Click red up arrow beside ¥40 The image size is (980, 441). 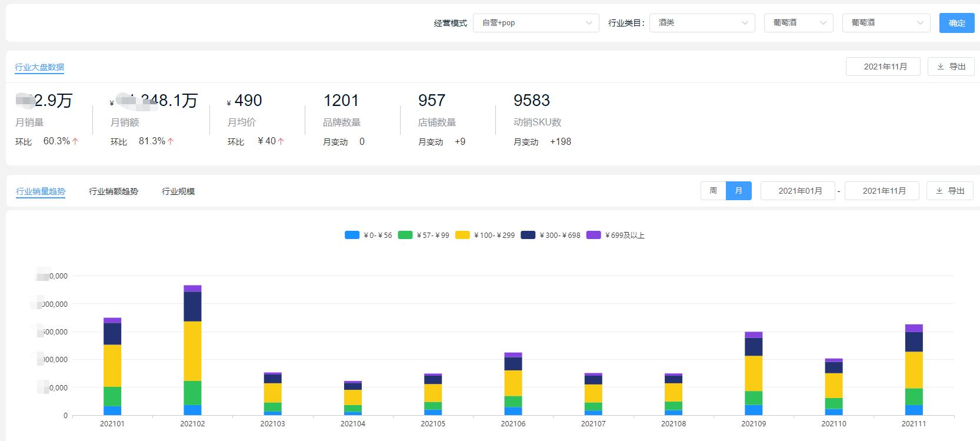tap(281, 141)
